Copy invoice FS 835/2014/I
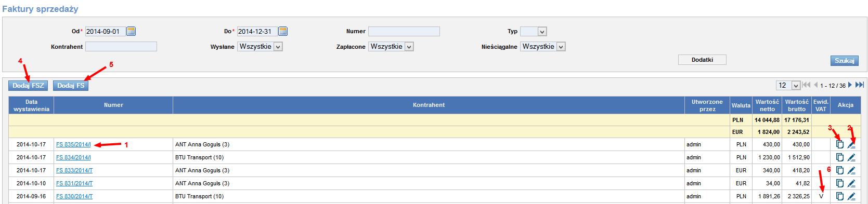The height and width of the screenshot is (204, 868). [x=839, y=144]
